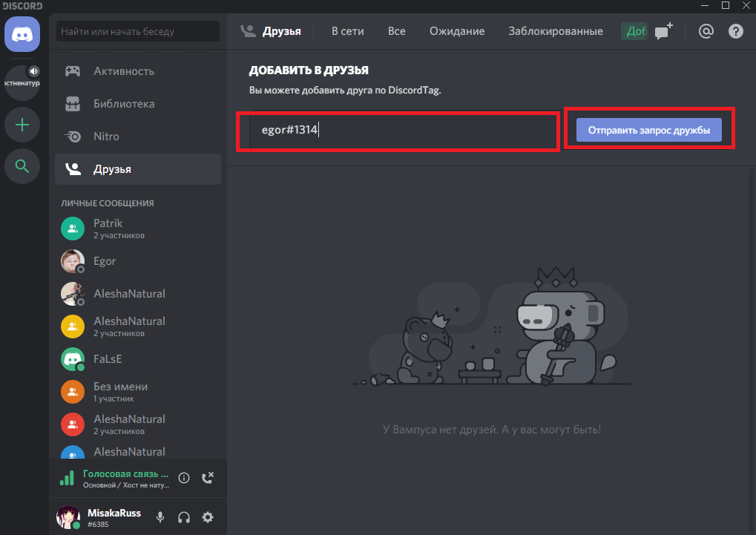This screenshot has width=756, height=535.
Task: Open user settings gear icon
Action: 208,517
